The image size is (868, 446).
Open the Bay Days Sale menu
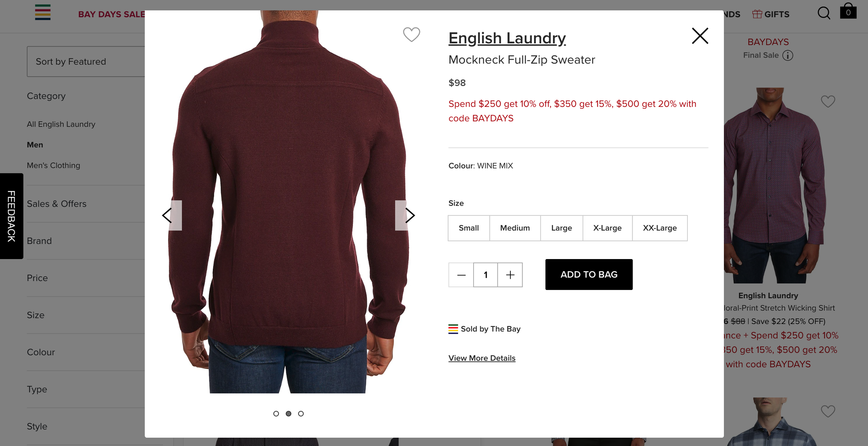coord(111,14)
